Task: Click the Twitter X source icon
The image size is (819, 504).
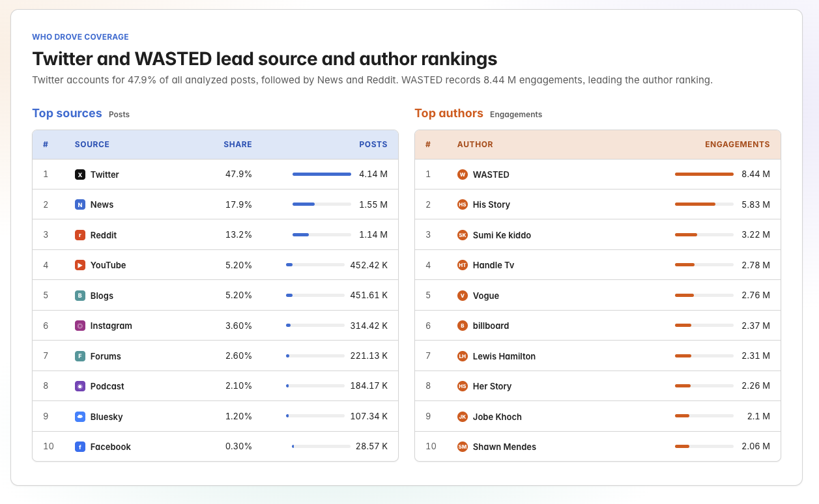Action: point(80,175)
